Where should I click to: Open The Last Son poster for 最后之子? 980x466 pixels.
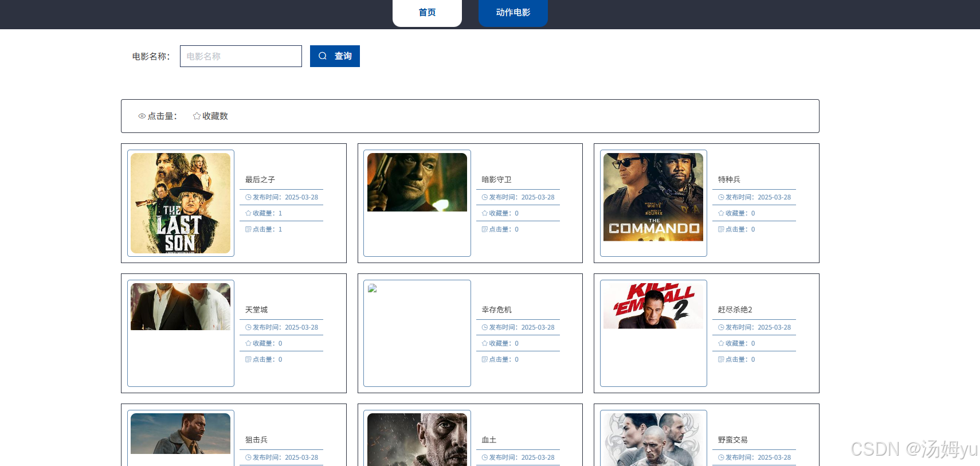[x=181, y=203]
